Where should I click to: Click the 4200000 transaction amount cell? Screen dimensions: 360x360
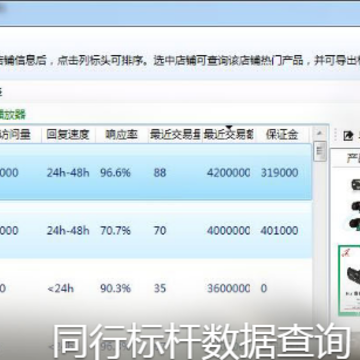(x=228, y=173)
